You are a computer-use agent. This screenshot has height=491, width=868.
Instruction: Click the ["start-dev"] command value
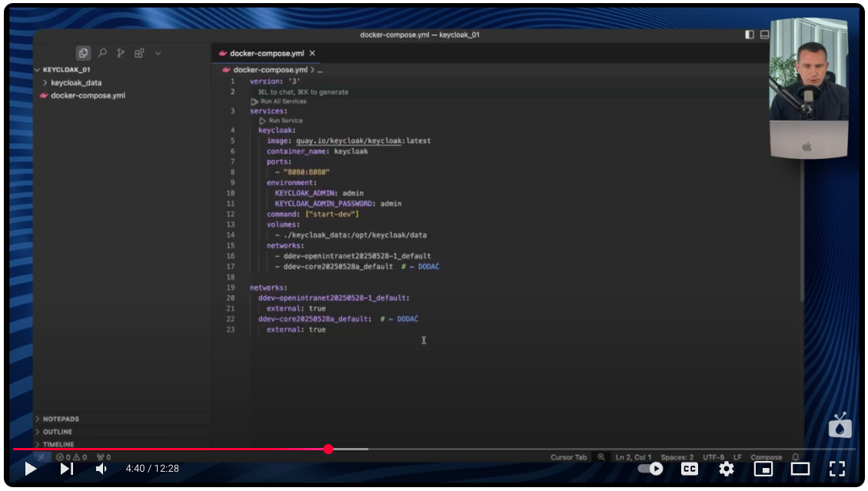(332, 214)
